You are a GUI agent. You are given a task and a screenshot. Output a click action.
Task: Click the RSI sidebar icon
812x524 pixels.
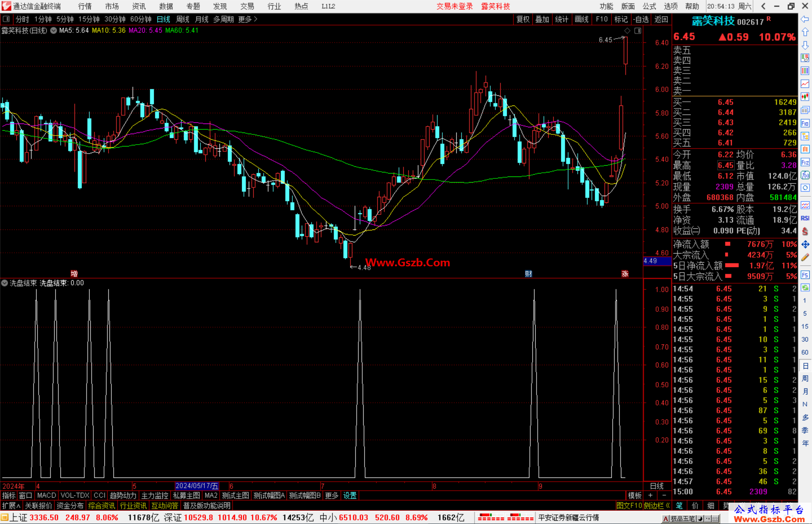point(805,218)
